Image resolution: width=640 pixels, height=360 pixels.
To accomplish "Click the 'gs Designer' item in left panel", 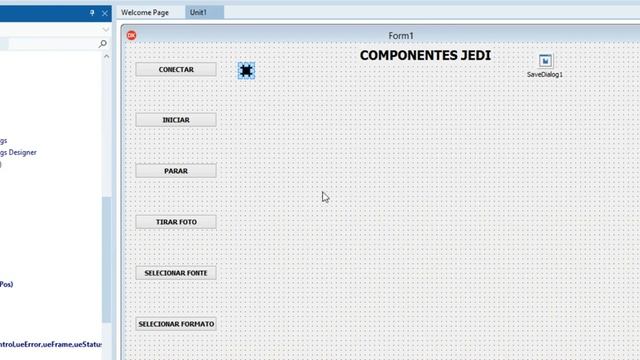I will tap(18, 152).
